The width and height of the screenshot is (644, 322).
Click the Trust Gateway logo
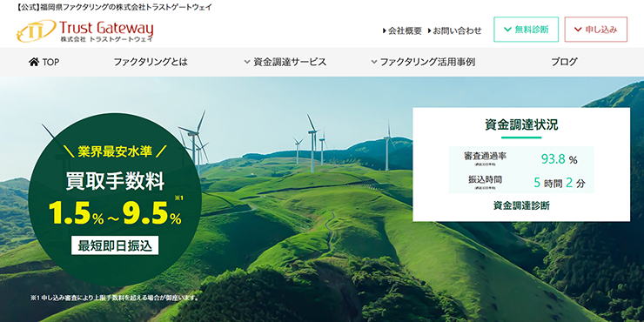pos(84,31)
